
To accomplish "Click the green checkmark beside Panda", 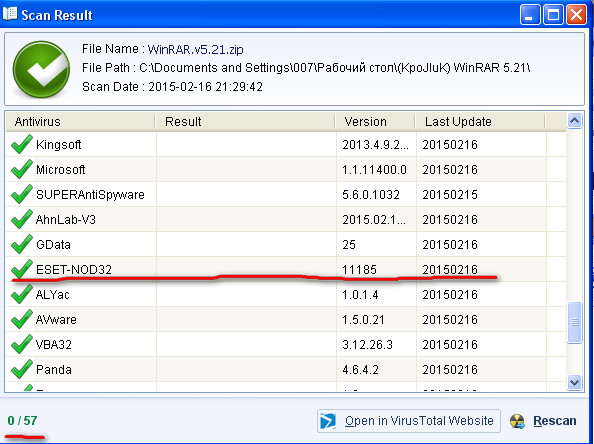I will coord(22,369).
